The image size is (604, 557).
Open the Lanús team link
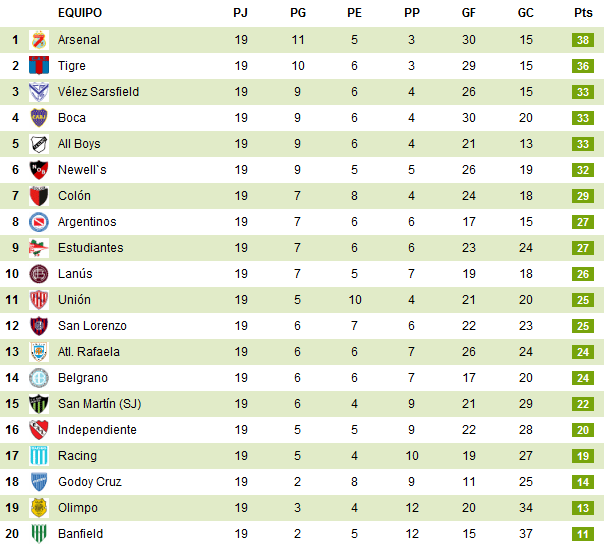75,274
